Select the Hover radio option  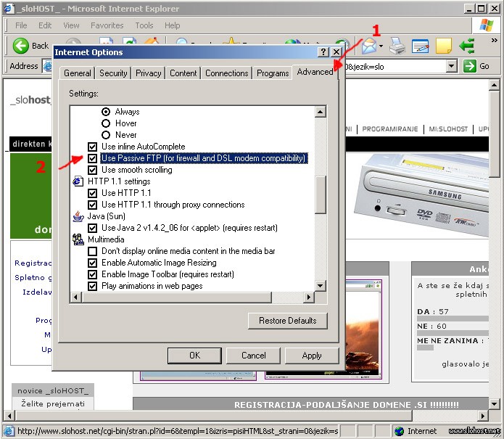coord(106,123)
